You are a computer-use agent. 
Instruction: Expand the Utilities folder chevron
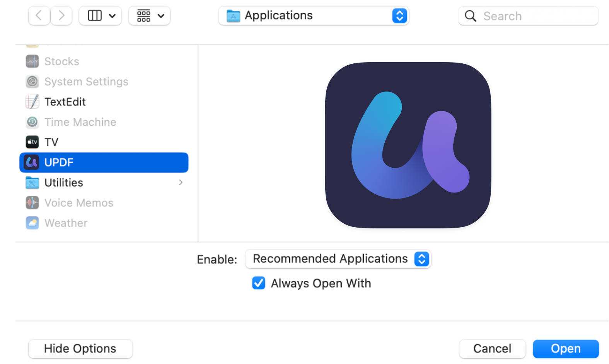click(181, 182)
